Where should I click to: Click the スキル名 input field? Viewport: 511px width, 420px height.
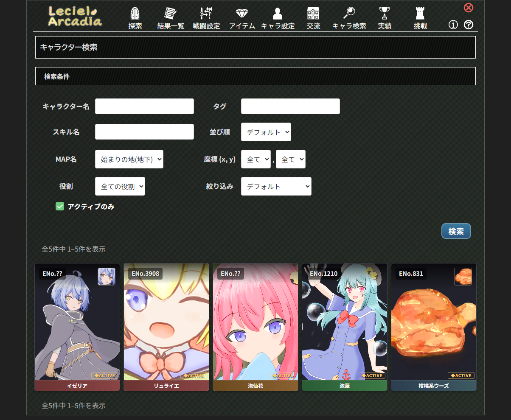pos(144,132)
